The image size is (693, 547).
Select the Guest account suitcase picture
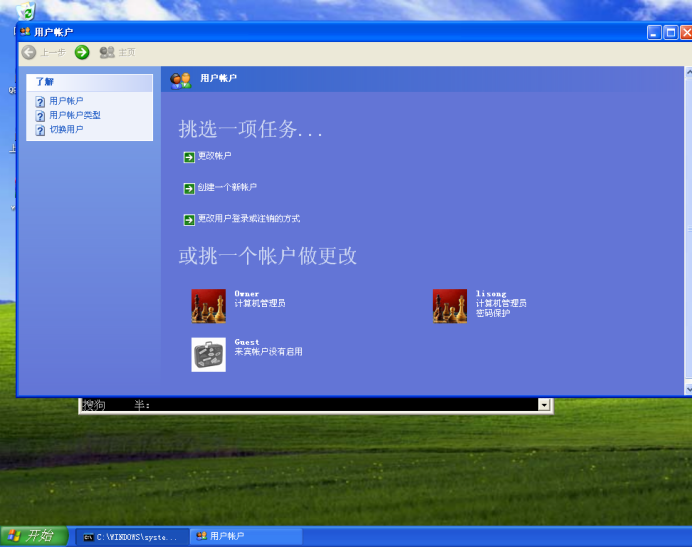coord(209,355)
